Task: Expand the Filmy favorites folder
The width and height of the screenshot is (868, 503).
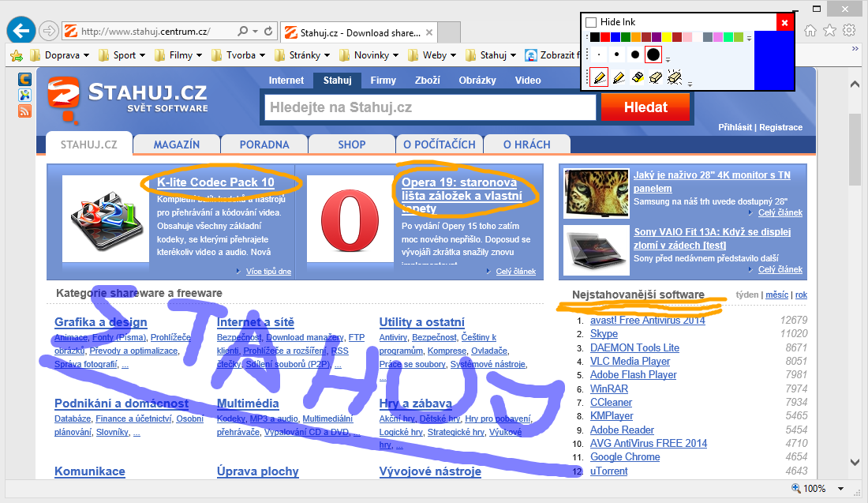Action: [x=178, y=55]
